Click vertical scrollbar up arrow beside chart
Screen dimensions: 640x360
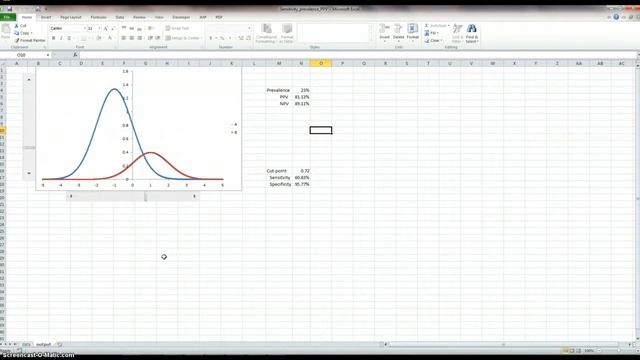pyautogui.click(x=29, y=80)
